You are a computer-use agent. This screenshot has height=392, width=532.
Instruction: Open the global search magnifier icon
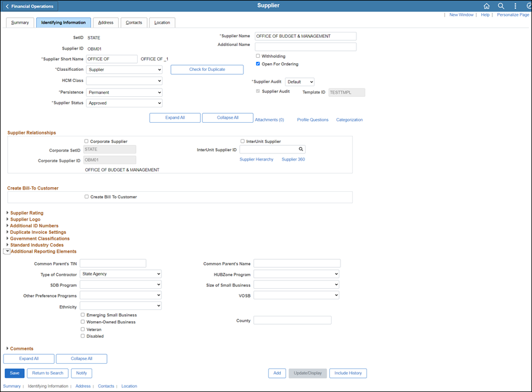pyautogui.click(x=501, y=6)
